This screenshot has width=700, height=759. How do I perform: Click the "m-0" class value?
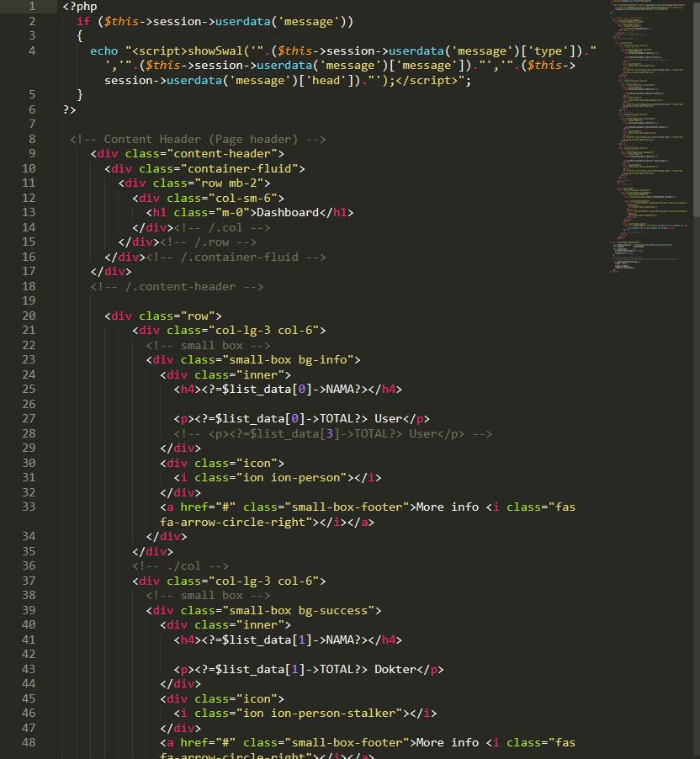coord(232,213)
